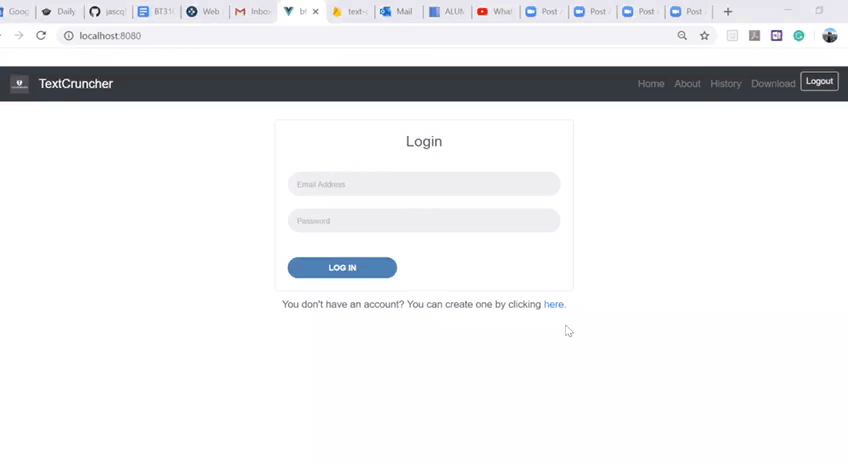View site information icon in address bar

click(69, 36)
